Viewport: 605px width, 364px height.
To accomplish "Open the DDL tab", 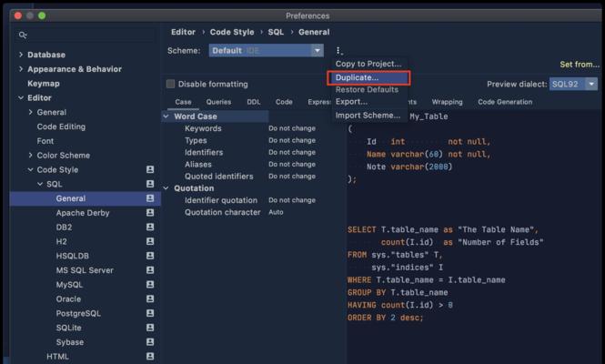I will click(x=254, y=102).
